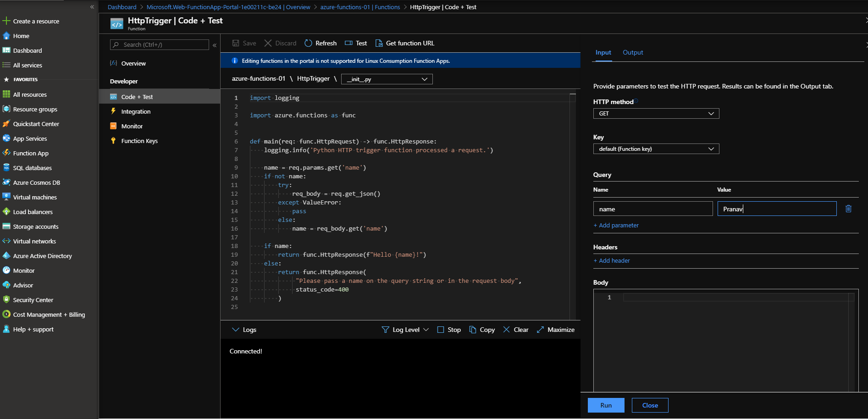This screenshot has height=419, width=868.
Task: Delete the name query parameter via trash icon
Action: (848, 209)
